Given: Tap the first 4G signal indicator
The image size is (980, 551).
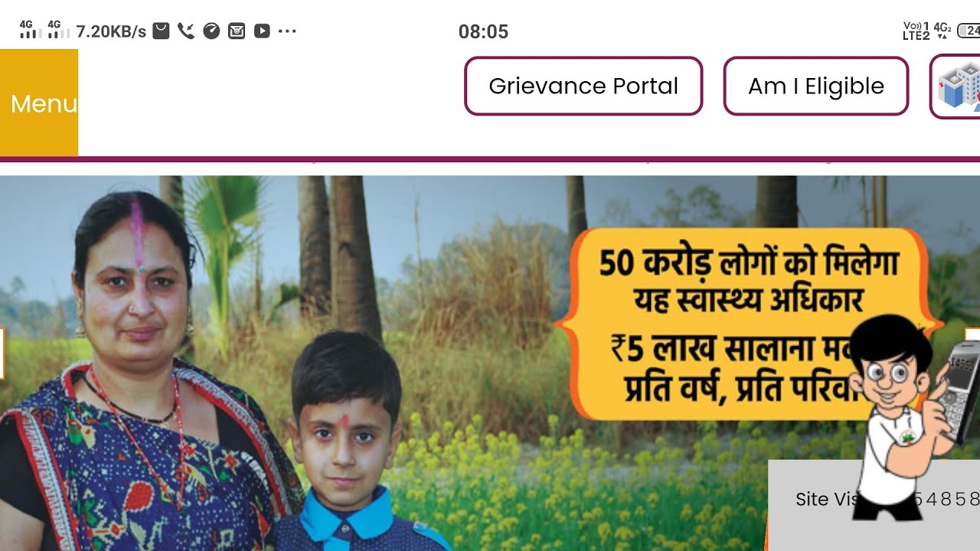Looking at the screenshot, I should [x=31, y=30].
